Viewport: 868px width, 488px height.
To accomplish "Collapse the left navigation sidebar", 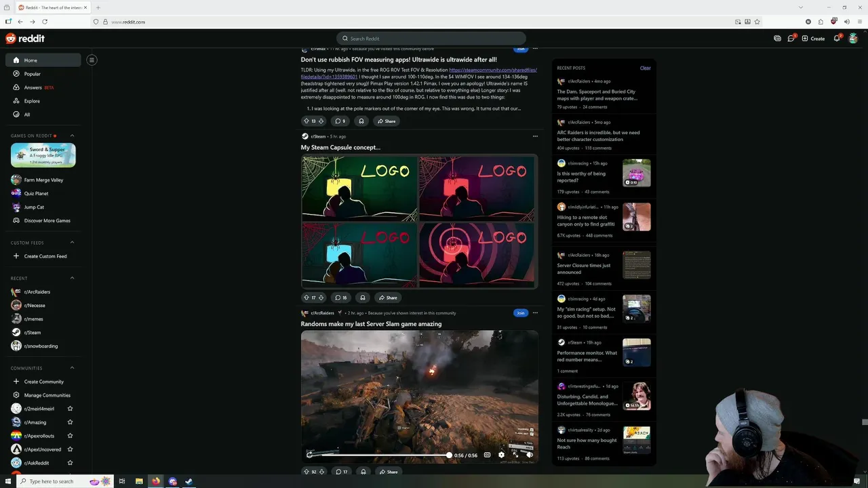I will tap(92, 60).
